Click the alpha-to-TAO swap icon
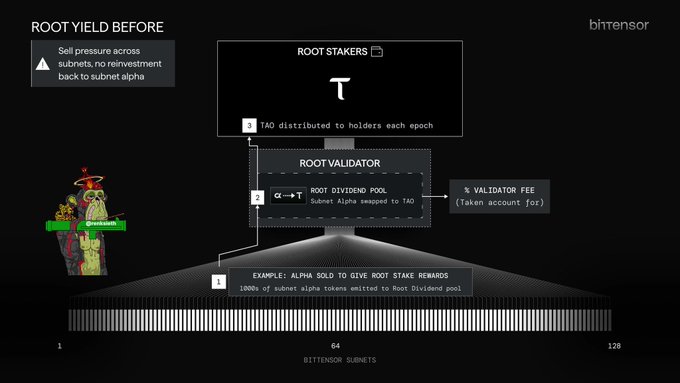This screenshot has width=680, height=383. 288,196
